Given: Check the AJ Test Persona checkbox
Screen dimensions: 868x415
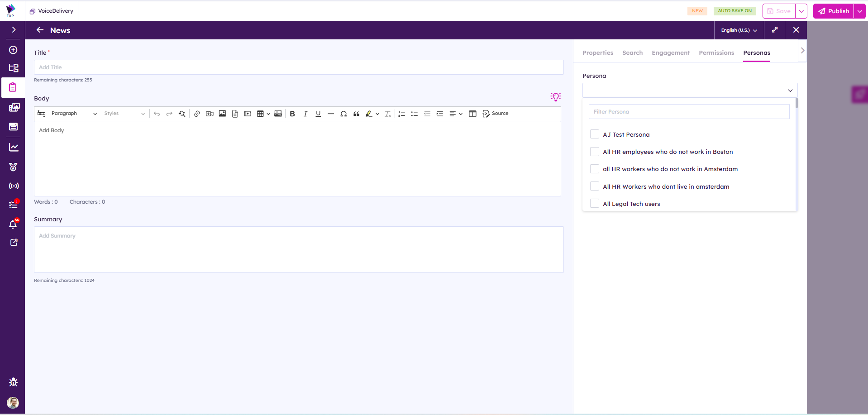Looking at the screenshot, I should point(595,134).
